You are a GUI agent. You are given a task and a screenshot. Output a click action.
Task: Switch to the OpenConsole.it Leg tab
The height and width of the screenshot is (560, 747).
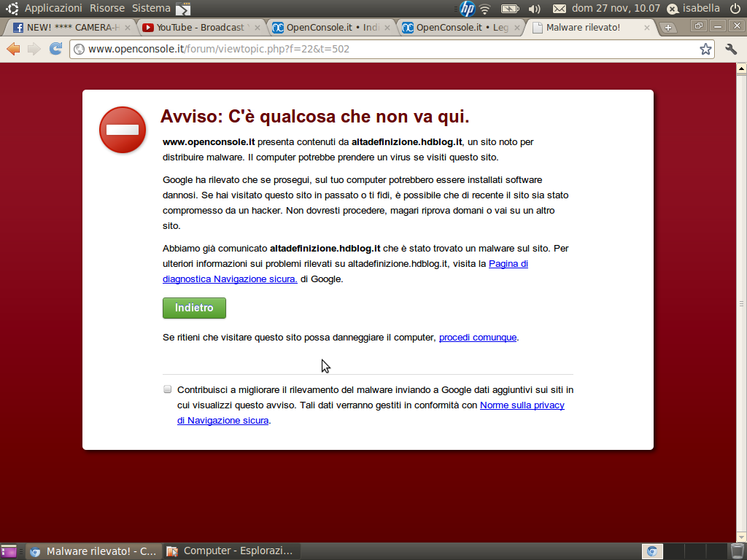pyautogui.click(x=461, y=28)
